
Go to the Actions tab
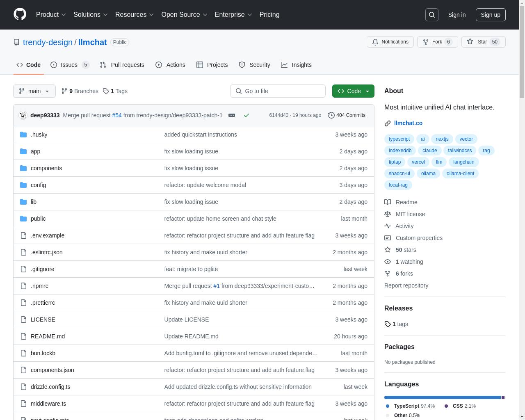(x=170, y=65)
